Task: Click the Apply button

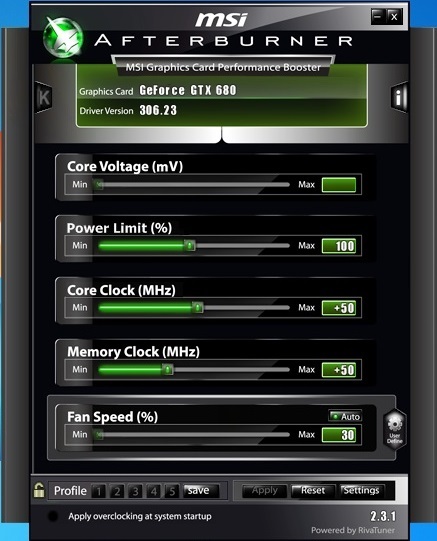Action: (x=265, y=491)
